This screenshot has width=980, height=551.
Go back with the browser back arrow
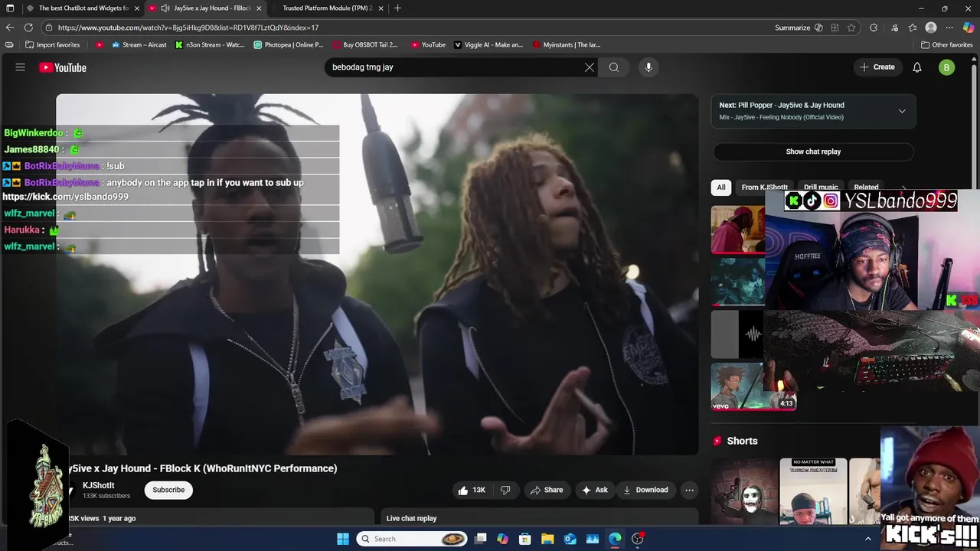(10, 28)
